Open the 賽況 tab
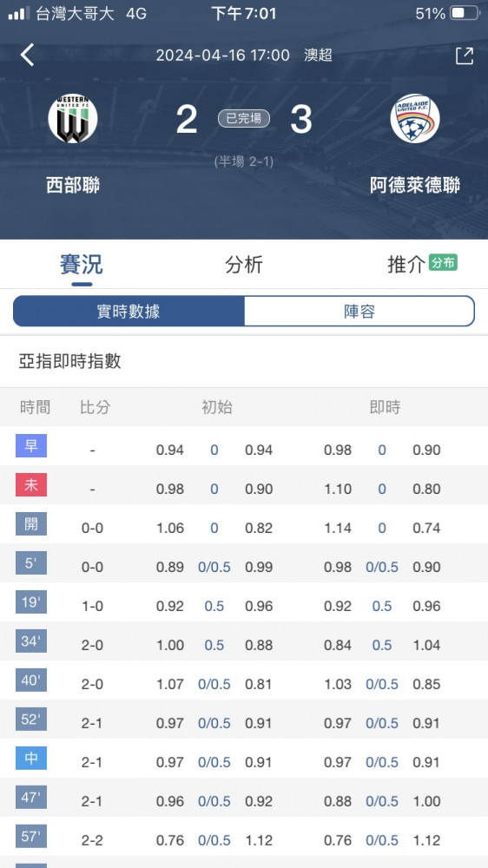Screen dimensions: 488x868 pos(82,265)
